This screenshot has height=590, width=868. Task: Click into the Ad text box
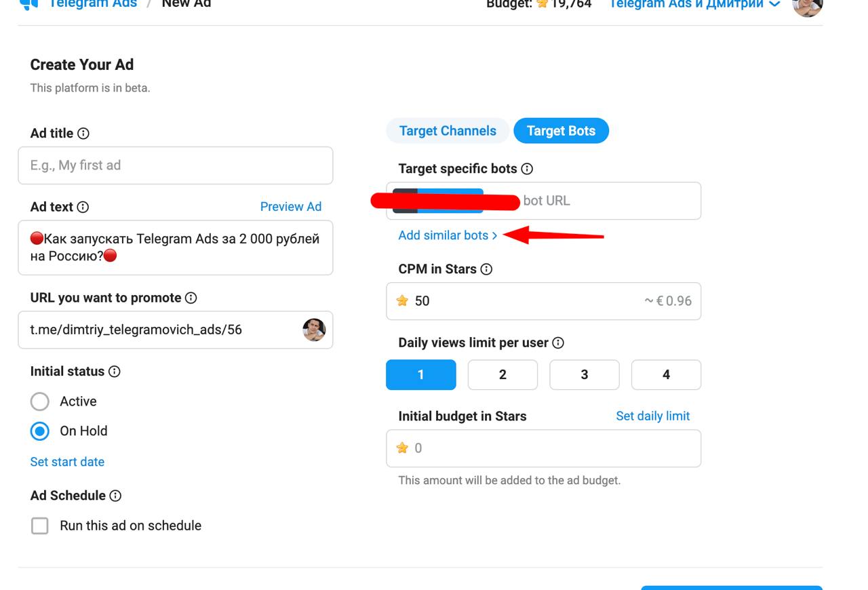[176, 248]
